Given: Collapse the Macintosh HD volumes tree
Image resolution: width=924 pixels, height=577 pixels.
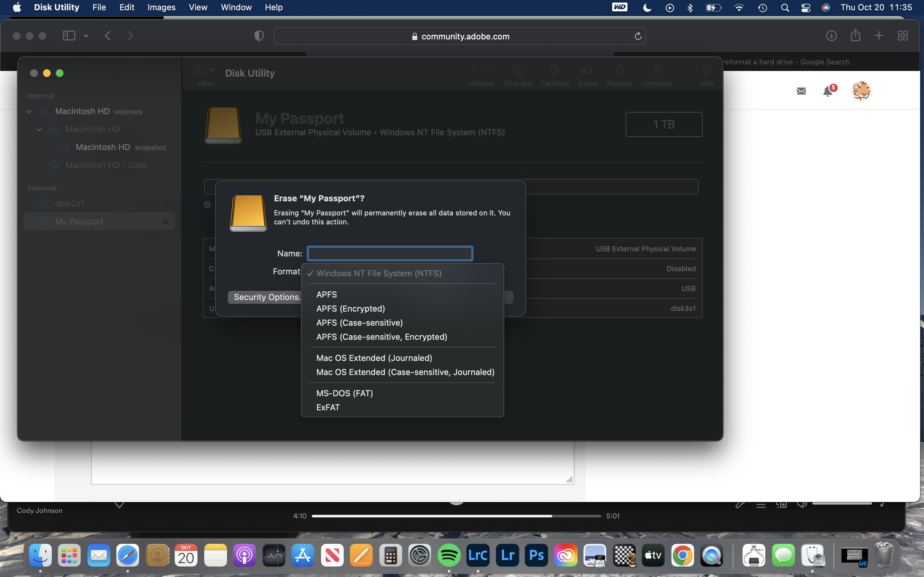Looking at the screenshot, I should [29, 111].
